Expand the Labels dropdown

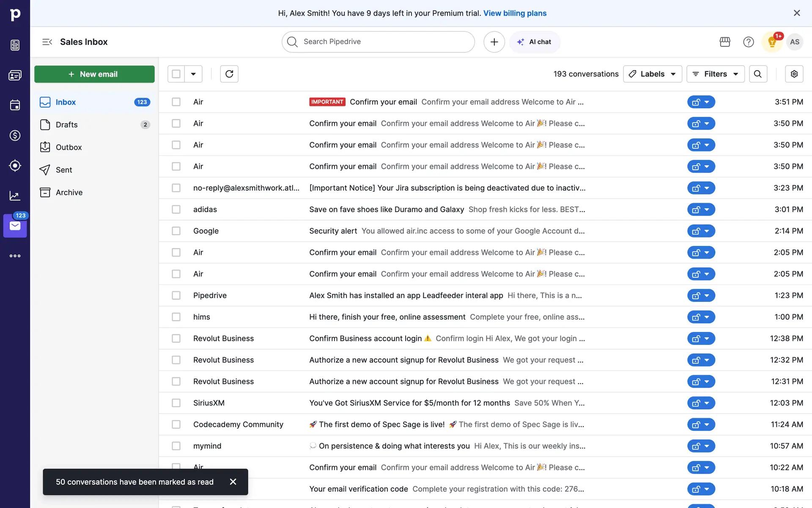pyautogui.click(x=652, y=74)
